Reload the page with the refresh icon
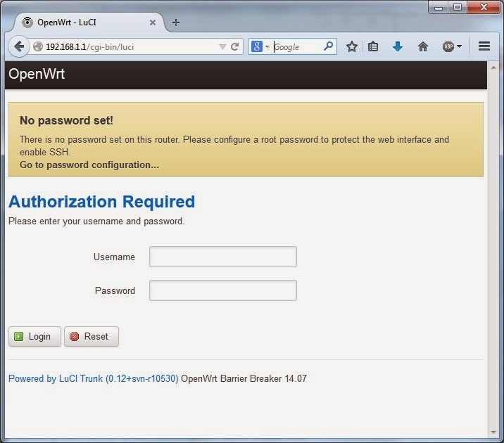This screenshot has height=443, width=504. tap(235, 47)
